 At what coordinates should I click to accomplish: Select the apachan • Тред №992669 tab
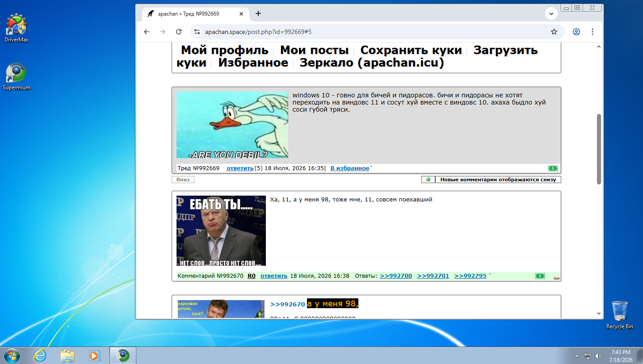tap(195, 14)
